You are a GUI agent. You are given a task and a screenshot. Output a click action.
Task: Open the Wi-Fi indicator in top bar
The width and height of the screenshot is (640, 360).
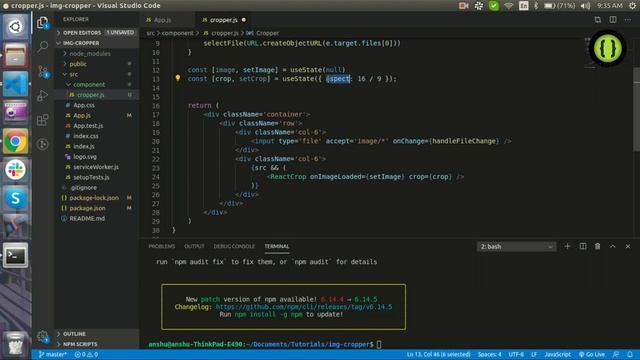[509, 6]
